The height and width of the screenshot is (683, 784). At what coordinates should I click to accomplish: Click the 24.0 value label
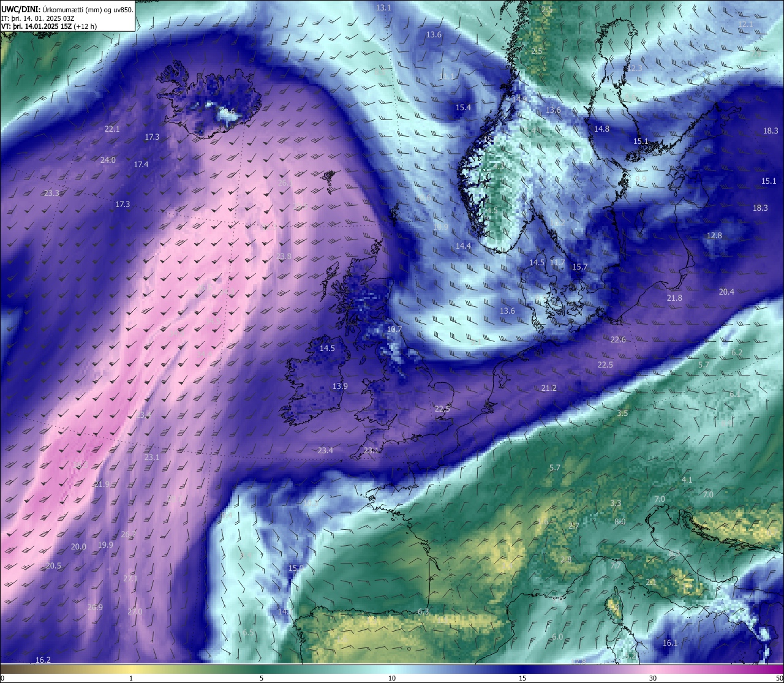pos(108,160)
